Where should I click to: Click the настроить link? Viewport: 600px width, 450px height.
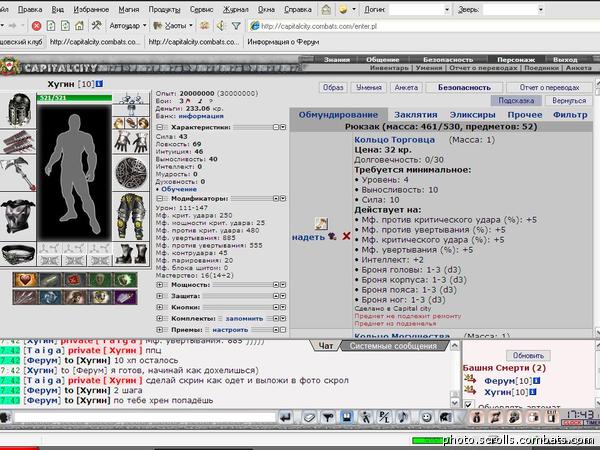point(230,329)
